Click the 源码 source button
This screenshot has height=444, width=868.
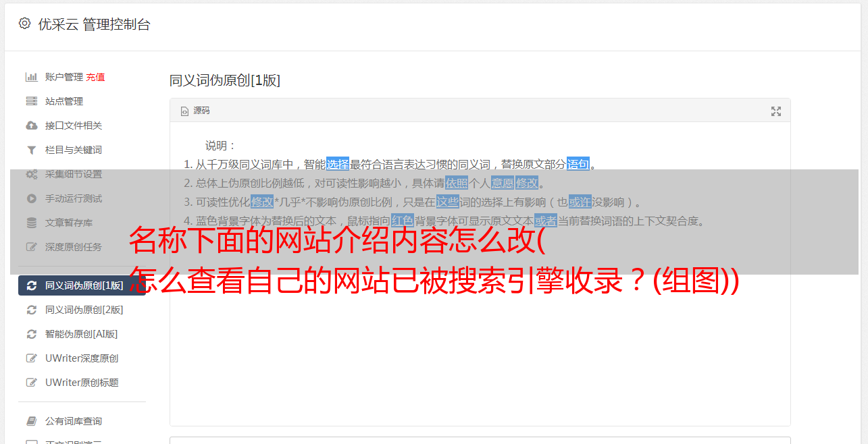coord(195,111)
